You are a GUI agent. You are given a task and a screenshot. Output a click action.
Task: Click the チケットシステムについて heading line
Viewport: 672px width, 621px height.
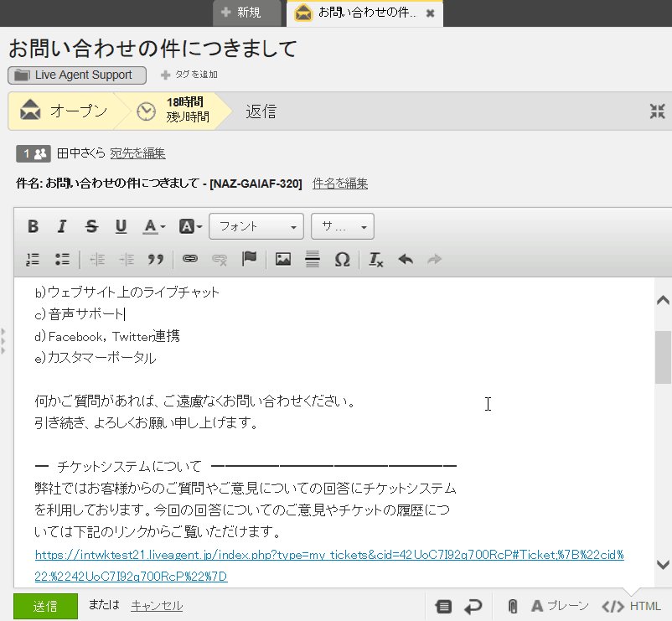click(246, 466)
